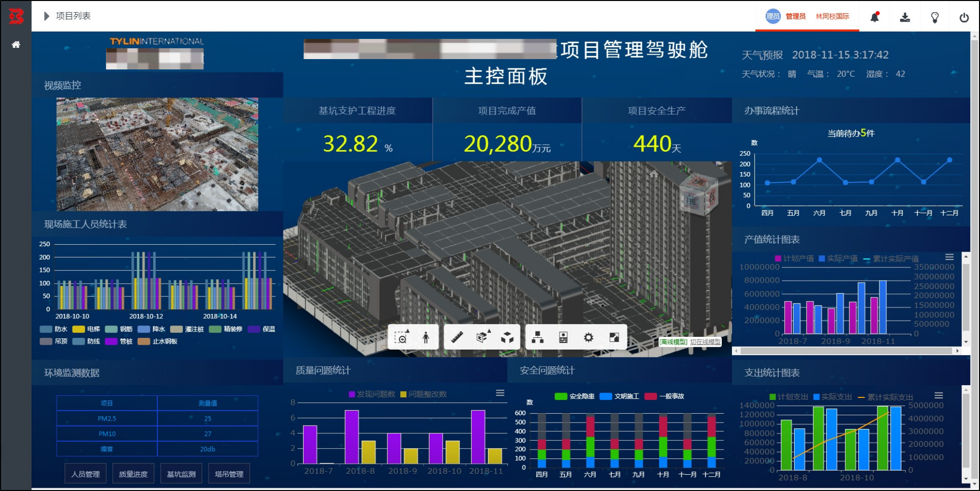Switch to online model via 切在线模型 link
This screenshot has height=491, width=980.
[705, 342]
